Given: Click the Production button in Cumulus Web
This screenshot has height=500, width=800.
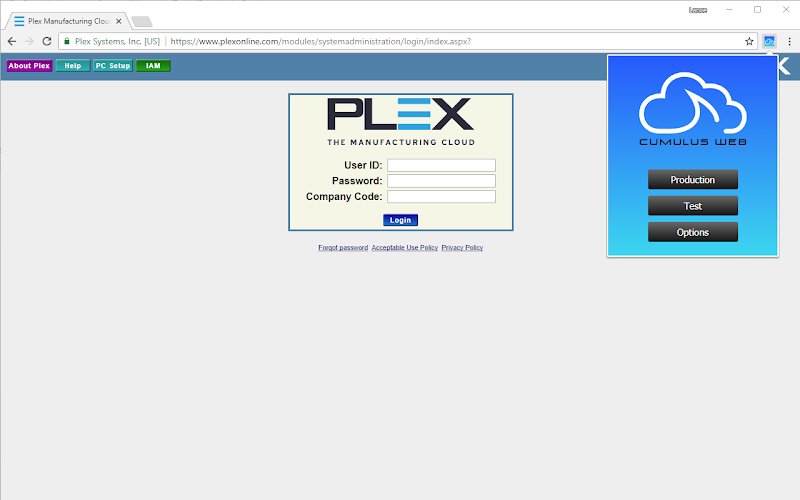Looking at the screenshot, I should (693, 180).
